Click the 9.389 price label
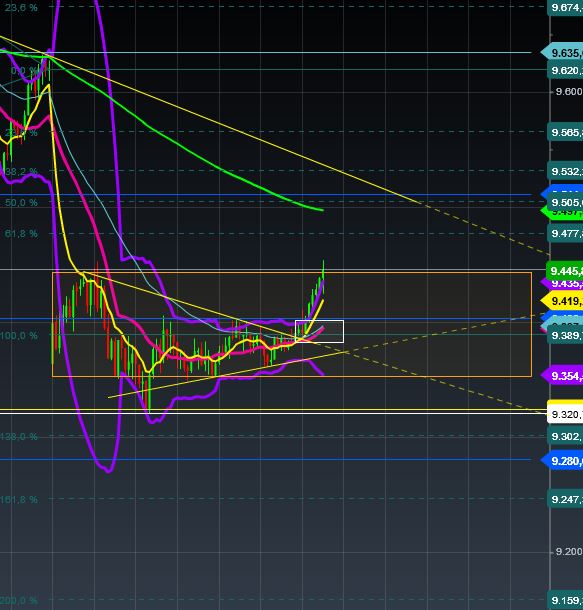Image resolution: width=583 pixels, height=610 pixels. 565,335
